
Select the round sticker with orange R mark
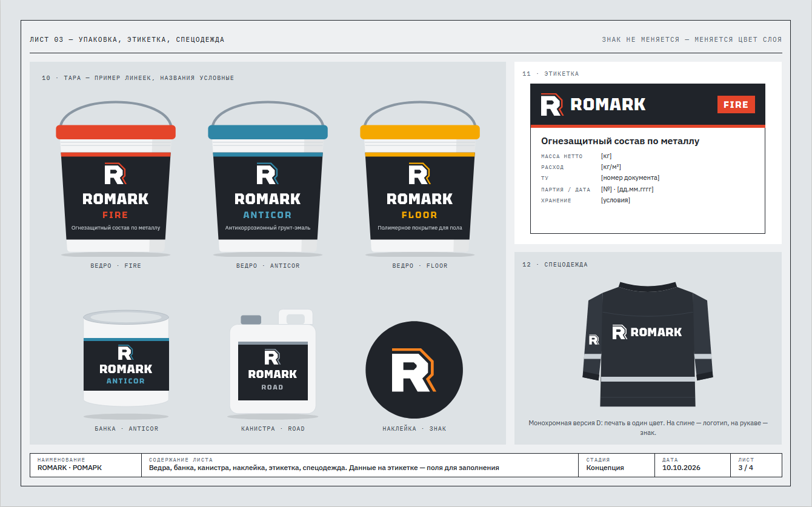point(414,369)
